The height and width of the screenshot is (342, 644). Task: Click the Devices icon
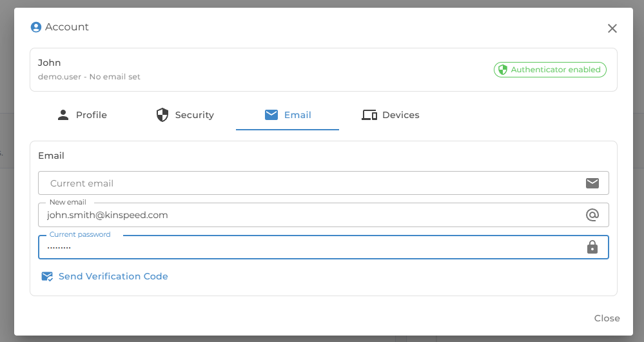point(369,115)
